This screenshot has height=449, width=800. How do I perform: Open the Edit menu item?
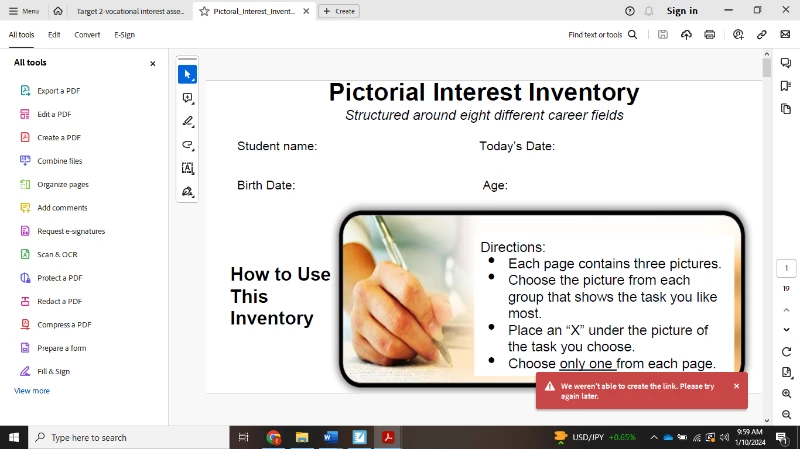54,35
